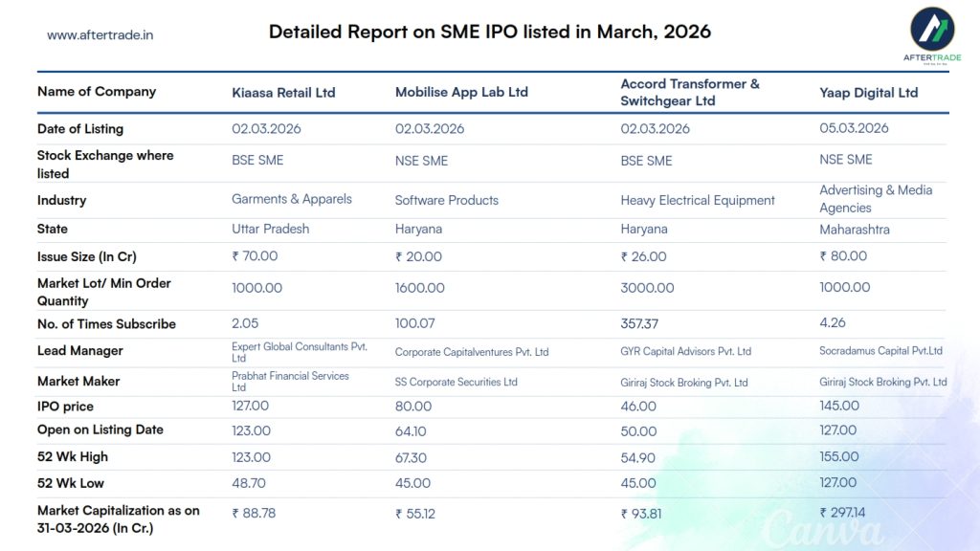Click the report title heading
The image size is (980, 551).
click(x=489, y=32)
